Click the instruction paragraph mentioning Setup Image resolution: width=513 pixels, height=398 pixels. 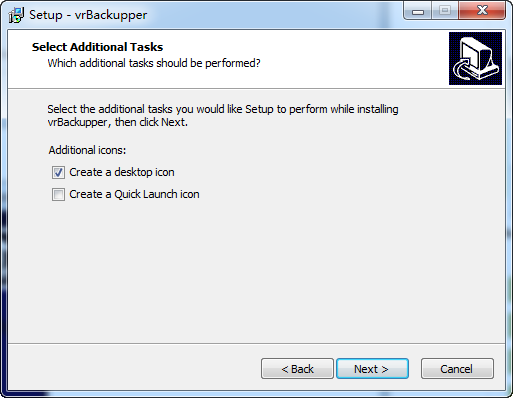coord(223,116)
